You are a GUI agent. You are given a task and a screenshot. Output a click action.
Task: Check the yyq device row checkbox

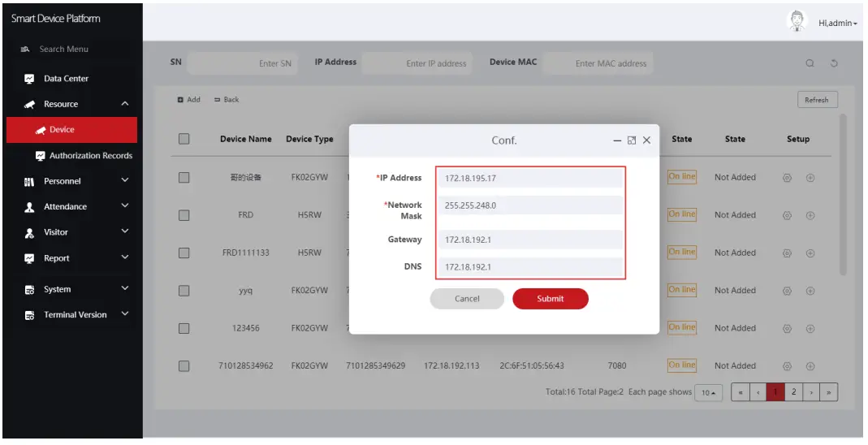point(184,291)
